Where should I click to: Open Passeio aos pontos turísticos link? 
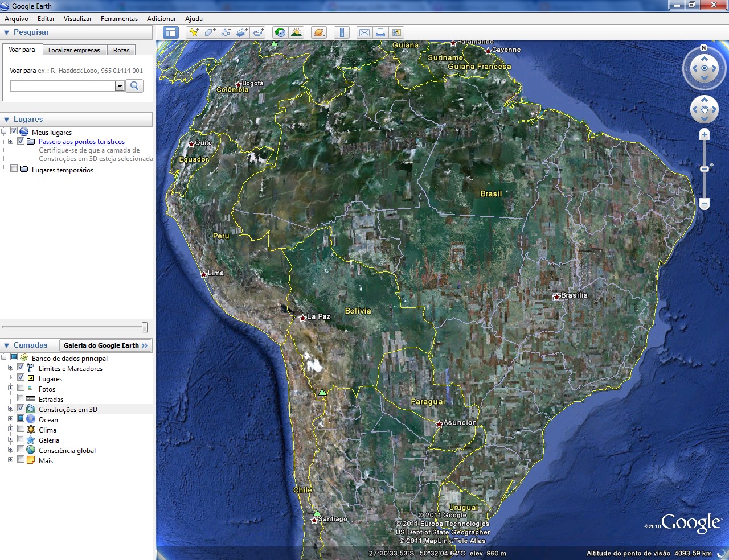click(81, 141)
